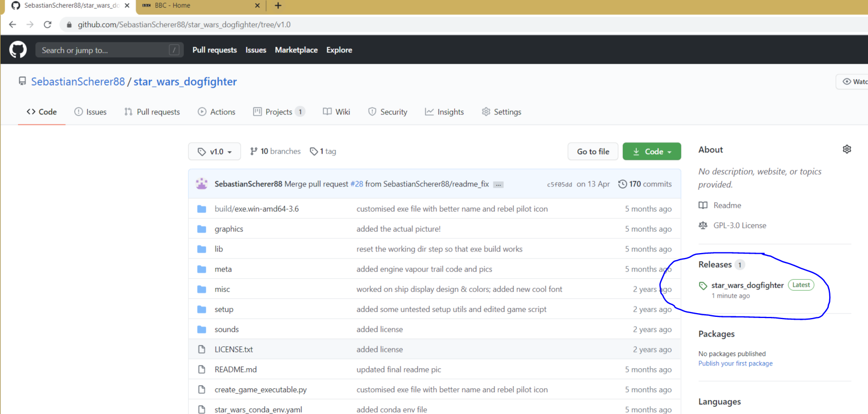
Task: Open 'added the actual picture!' commit message
Action: point(399,229)
